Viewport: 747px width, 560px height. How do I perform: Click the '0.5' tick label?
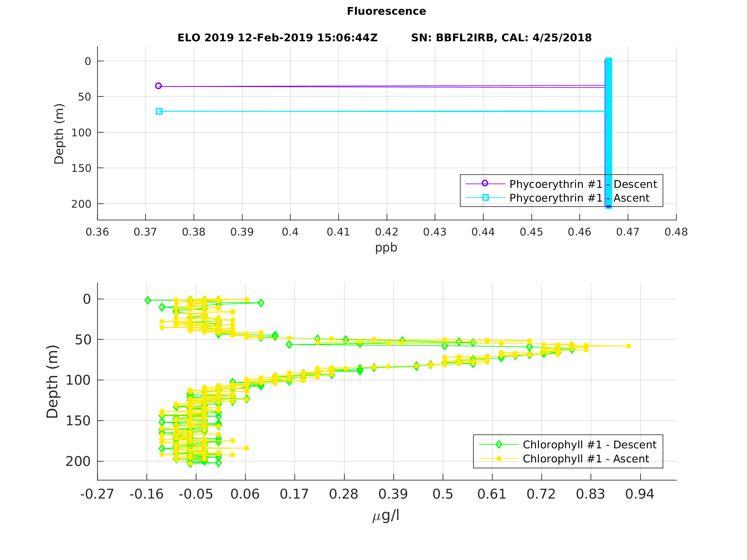coord(443,494)
